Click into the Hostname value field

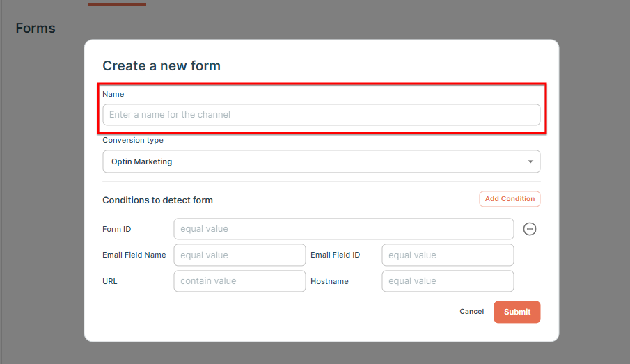(448, 281)
